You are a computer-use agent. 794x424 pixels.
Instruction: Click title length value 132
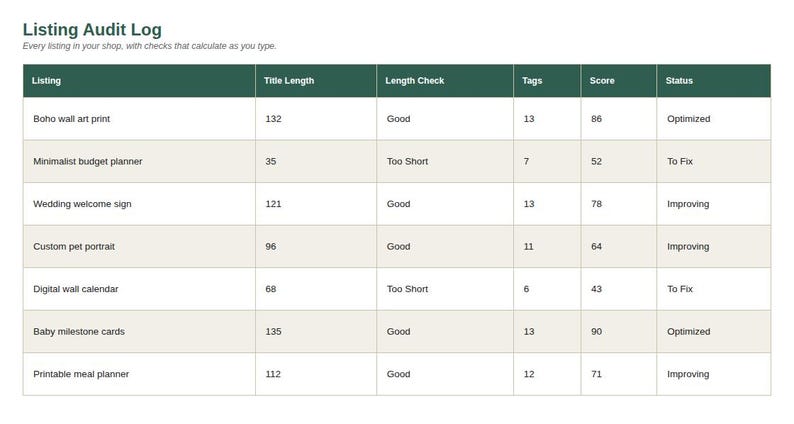pos(273,119)
